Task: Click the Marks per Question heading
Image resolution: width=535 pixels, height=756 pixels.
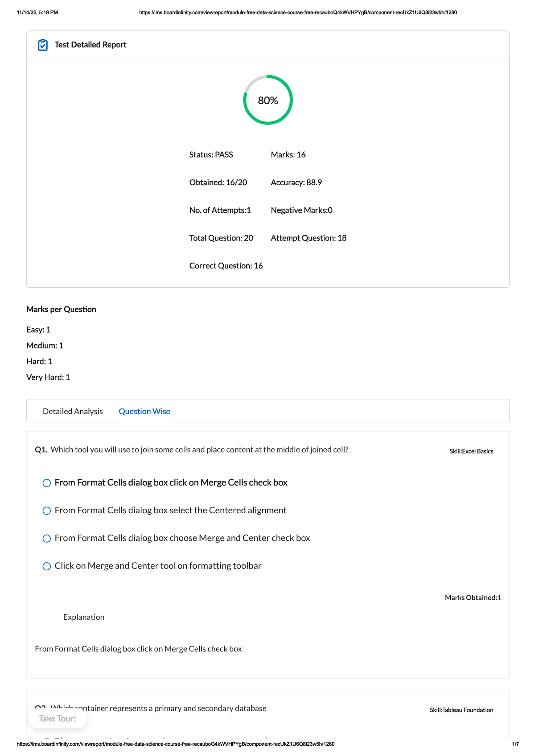Action: coord(61,309)
